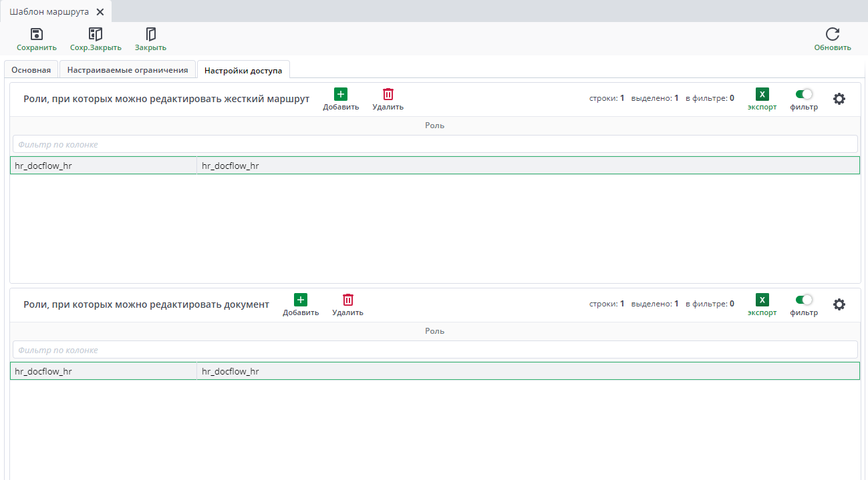Switch to the Основная tab
This screenshot has width=868, height=480.
pyautogui.click(x=31, y=70)
